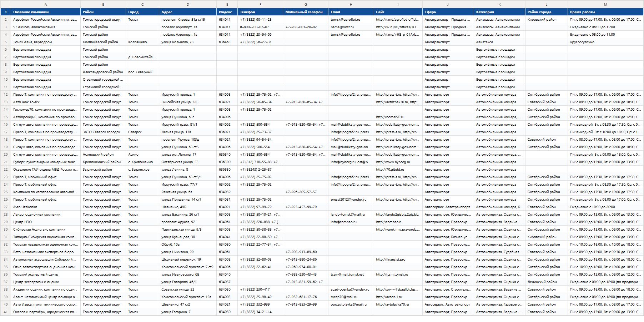Image resolution: width=644 pixels, height=322 pixels.
Task: Click site cell 'http://avtolavka70.ru'
Action: pos(398,305)
